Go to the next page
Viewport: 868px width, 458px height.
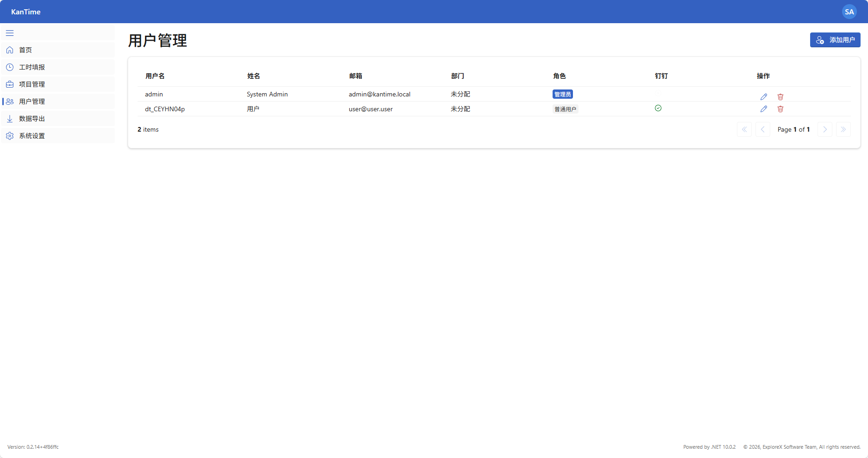[x=825, y=129]
